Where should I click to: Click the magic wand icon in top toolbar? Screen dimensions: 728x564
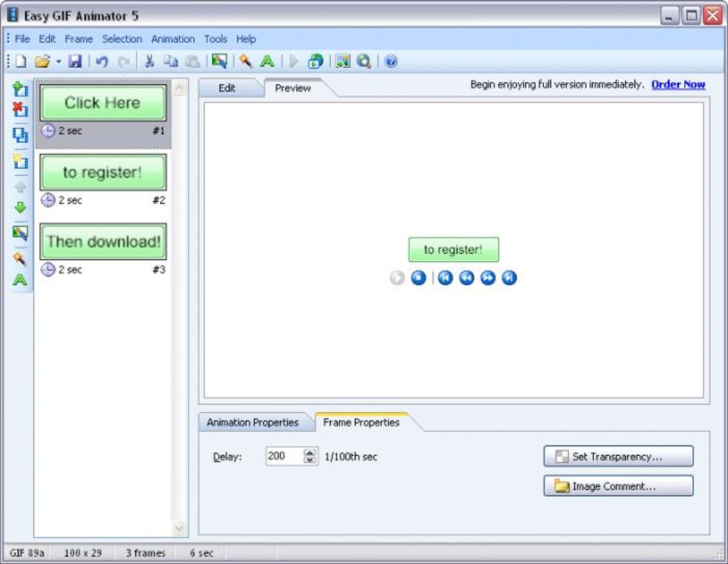(246, 61)
